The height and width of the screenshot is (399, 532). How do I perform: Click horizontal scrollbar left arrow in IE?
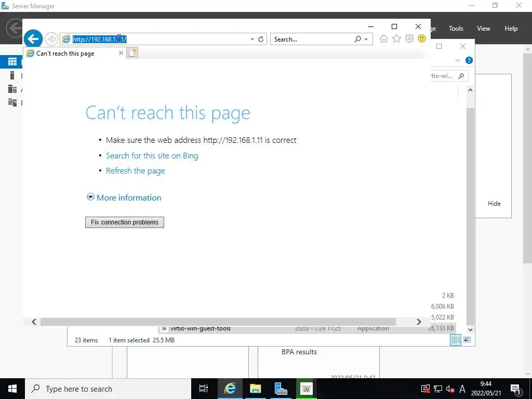pos(34,322)
